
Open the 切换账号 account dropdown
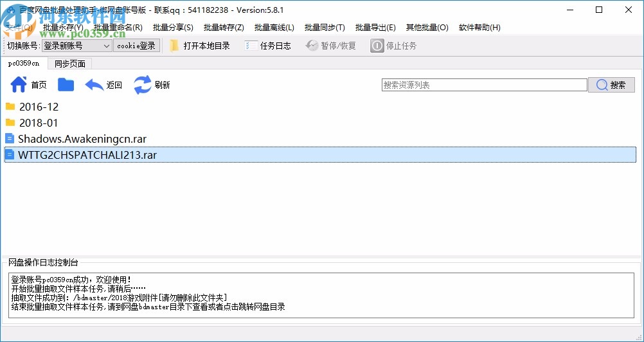[76, 46]
